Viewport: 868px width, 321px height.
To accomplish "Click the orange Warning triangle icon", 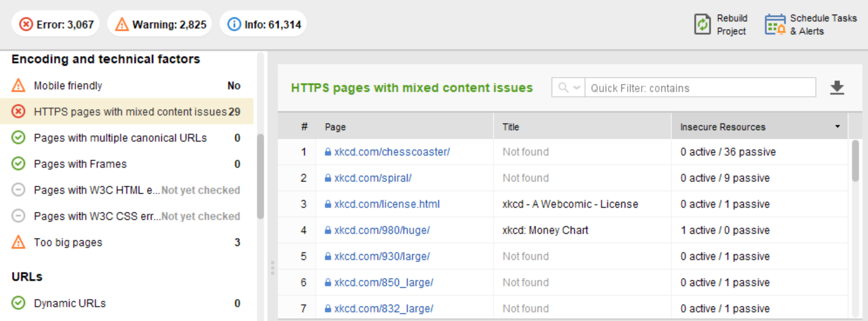I will coord(122,24).
